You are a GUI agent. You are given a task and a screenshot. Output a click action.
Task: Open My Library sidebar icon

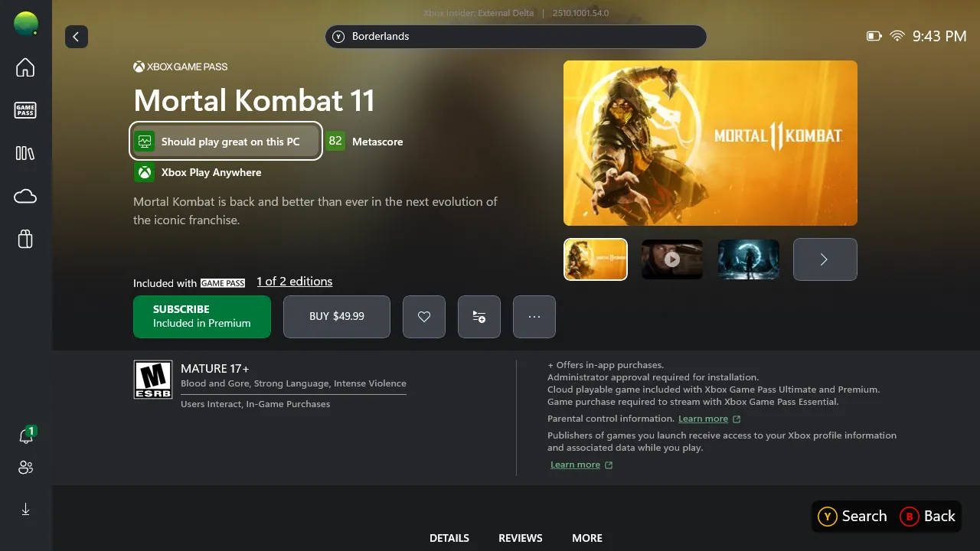click(x=25, y=153)
